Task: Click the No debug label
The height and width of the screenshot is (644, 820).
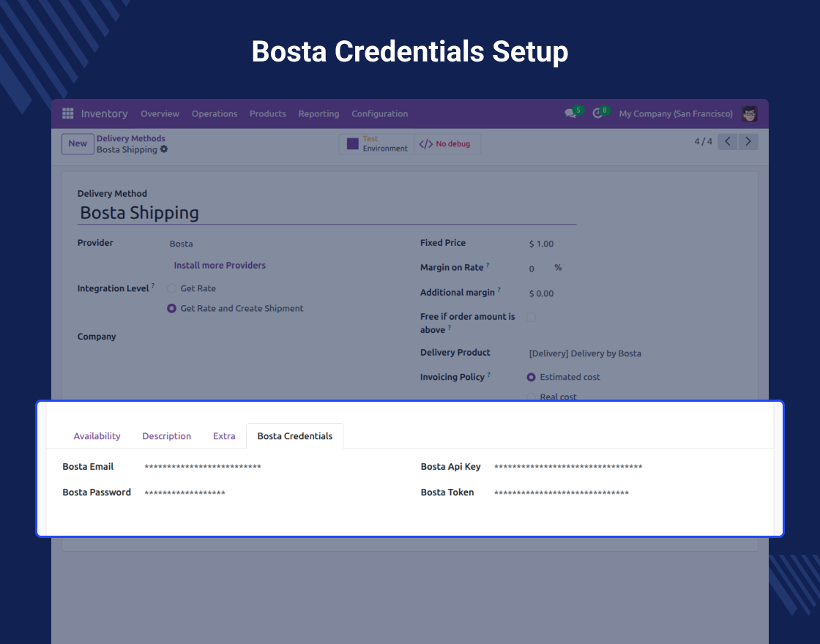Action: point(453,143)
